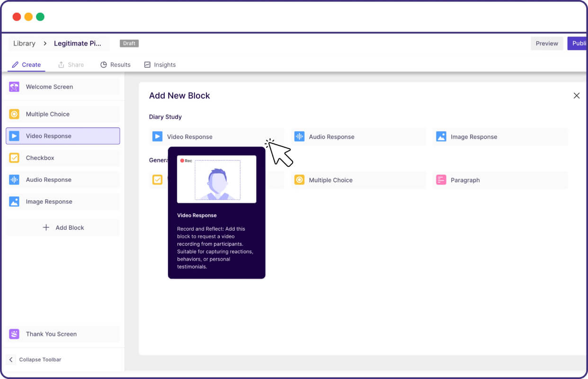Click the Welcome Screen purple icon
The image size is (588, 379).
[14, 87]
